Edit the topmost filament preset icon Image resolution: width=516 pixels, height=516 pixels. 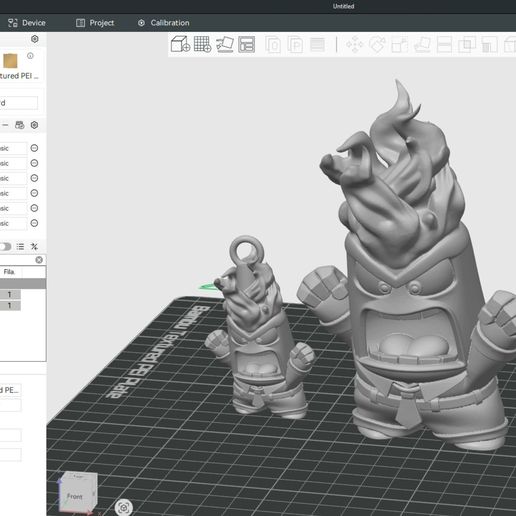(34, 148)
